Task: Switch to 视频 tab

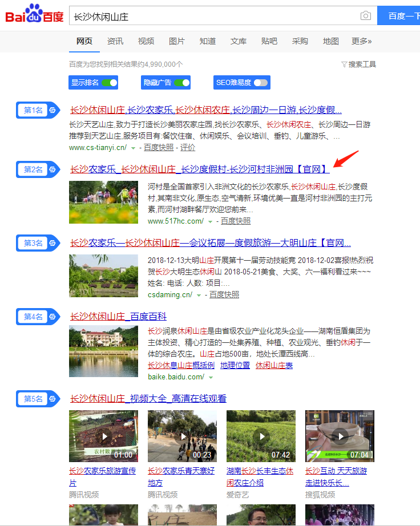Action: click(146, 41)
